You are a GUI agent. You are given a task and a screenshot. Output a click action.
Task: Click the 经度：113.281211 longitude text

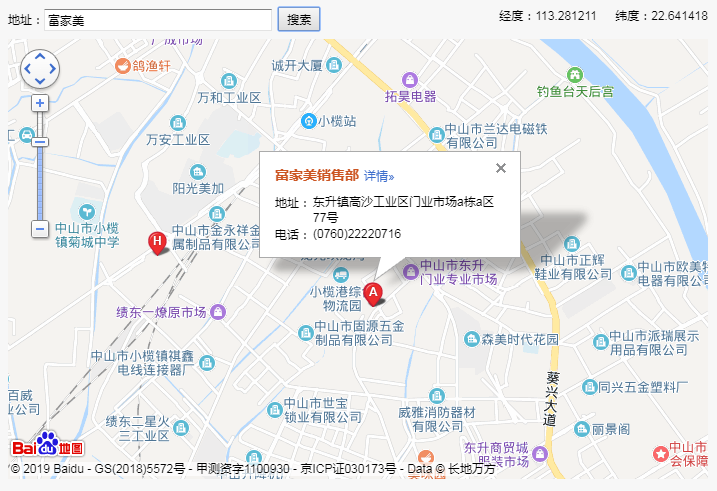click(547, 16)
